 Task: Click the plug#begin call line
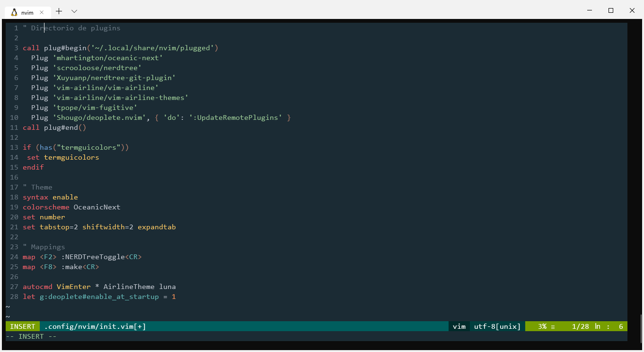pos(120,48)
